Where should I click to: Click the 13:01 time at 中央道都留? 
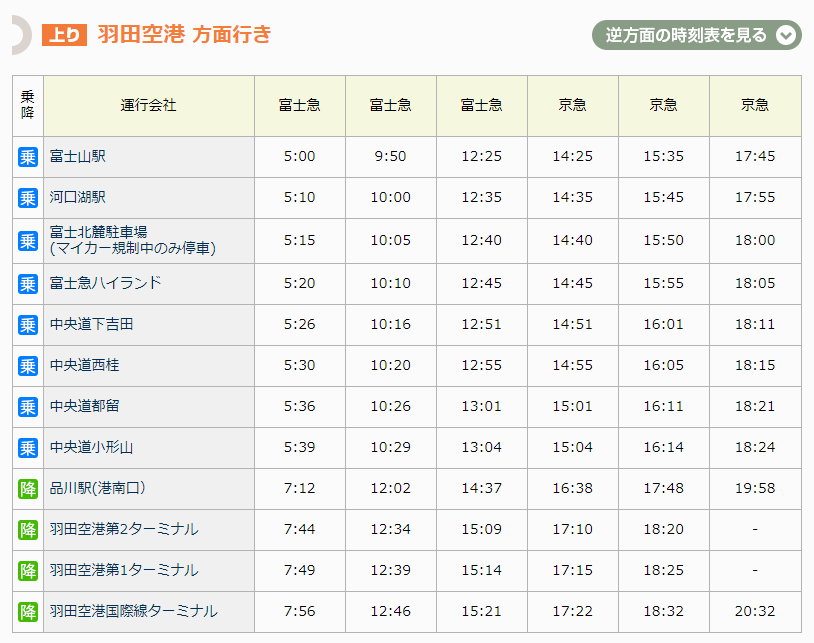click(x=482, y=406)
